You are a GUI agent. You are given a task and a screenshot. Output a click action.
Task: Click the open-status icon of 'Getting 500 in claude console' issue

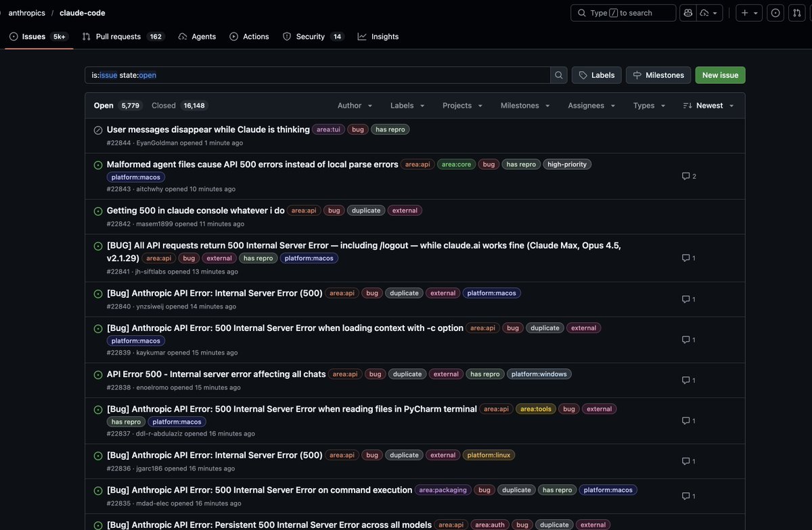[x=98, y=211]
